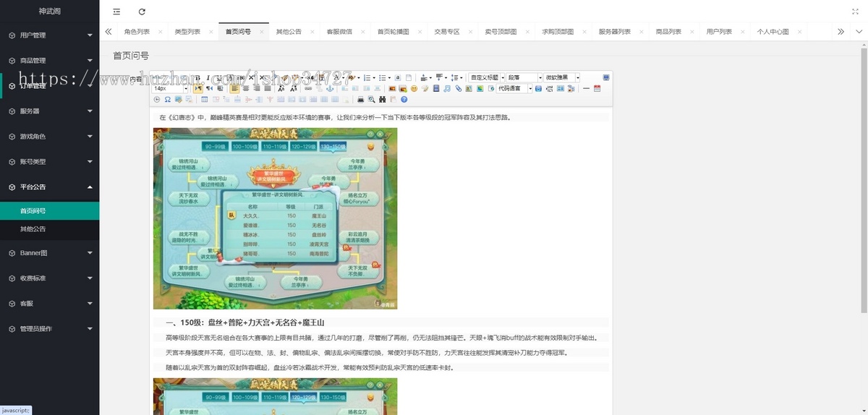
Task: Expand the 管理员操作 sidebar menu
Action: [49, 328]
